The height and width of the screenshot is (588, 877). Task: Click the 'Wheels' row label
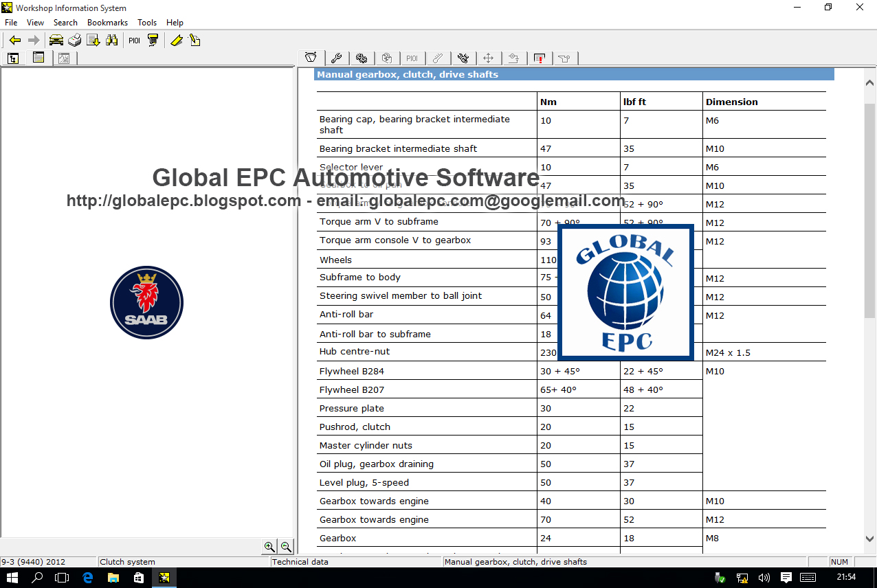click(x=335, y=260)
